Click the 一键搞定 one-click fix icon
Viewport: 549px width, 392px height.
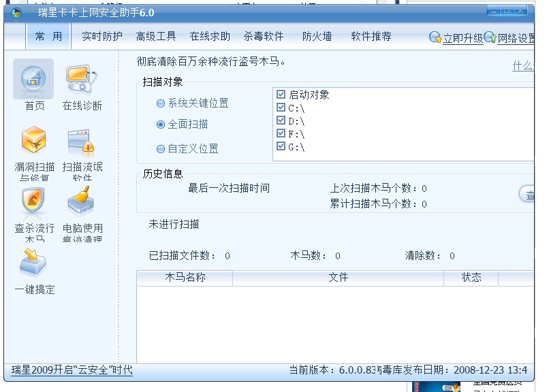(33, 262)
